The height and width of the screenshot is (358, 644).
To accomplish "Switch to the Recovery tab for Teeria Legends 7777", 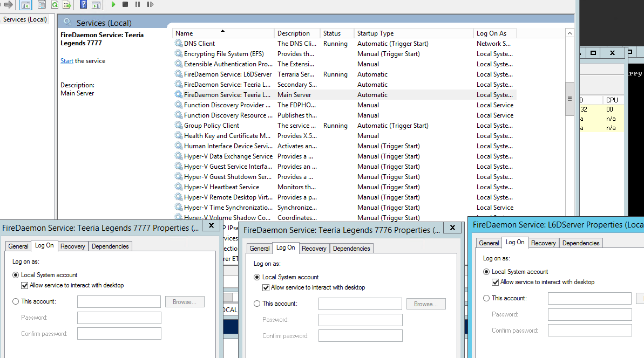I will (72, 246).
